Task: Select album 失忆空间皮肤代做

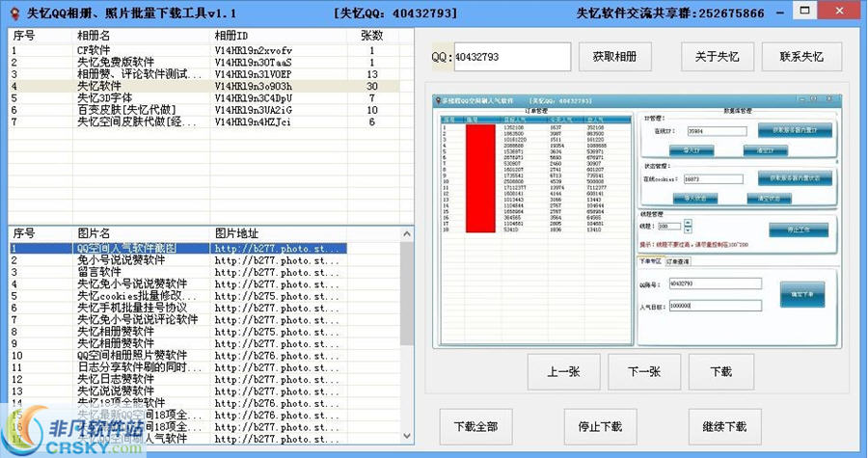Action: (x=203, y=121)
